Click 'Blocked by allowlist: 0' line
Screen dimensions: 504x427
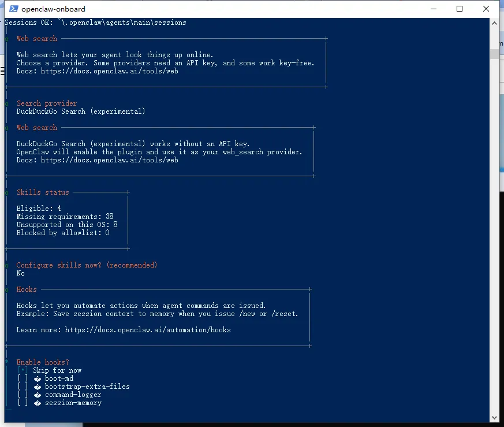(x=63, y=233)
